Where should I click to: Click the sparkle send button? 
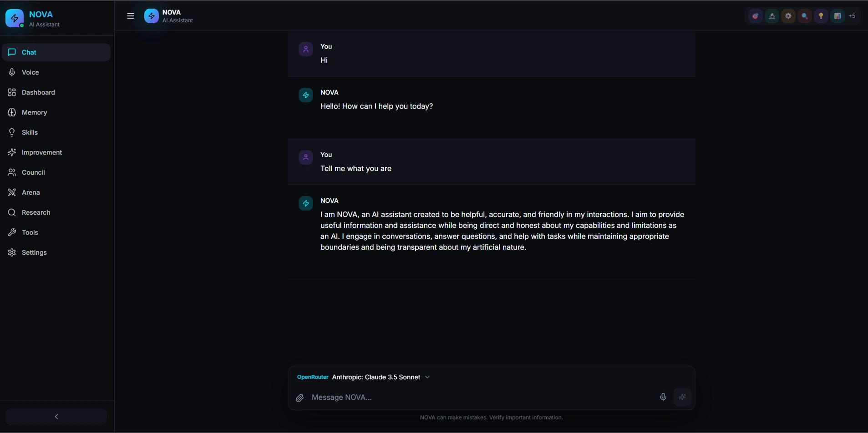(x=682, y=397)
